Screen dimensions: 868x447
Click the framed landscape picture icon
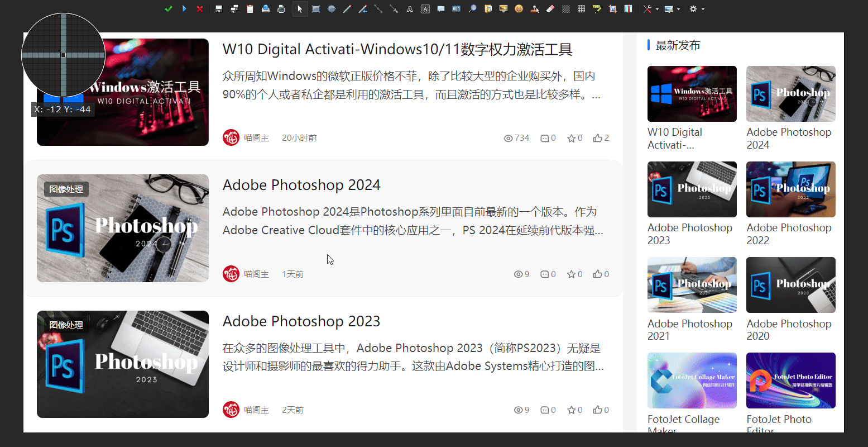click(503, 9)
